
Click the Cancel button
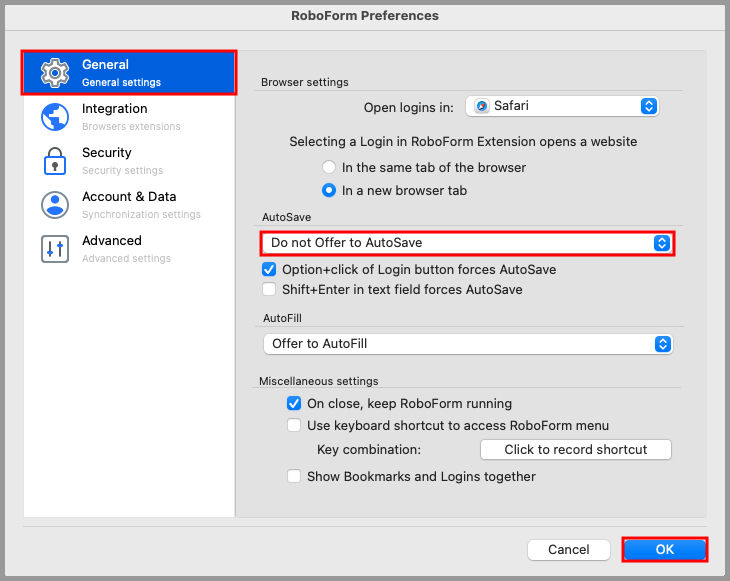[568, 550]
